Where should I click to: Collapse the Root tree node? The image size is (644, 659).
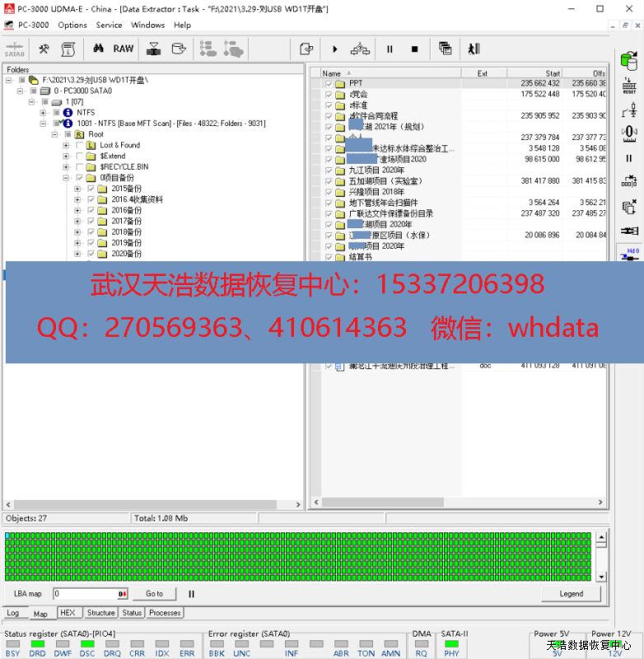coord(55,134)
